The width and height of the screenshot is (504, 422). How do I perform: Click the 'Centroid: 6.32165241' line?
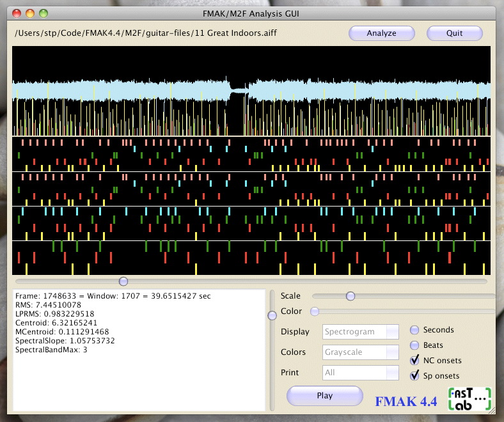point(56,323)
